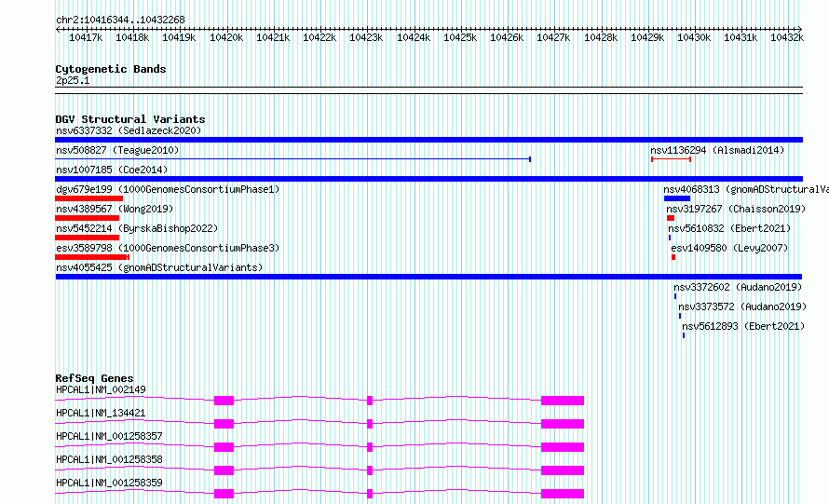Select the large last exon of NM_134421
829x504 pixels.
point(563,424)
